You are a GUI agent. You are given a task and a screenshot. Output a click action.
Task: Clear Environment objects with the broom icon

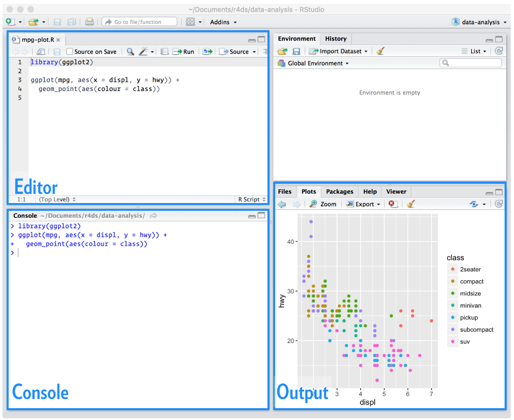click(x=380, y=51)
